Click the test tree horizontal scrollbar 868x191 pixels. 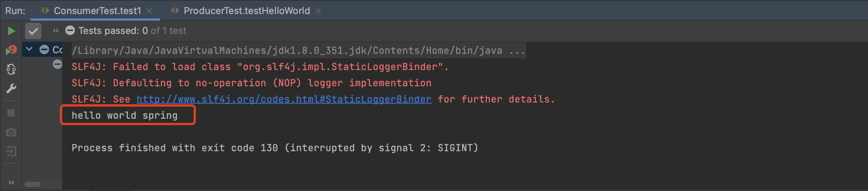[32, 184]
